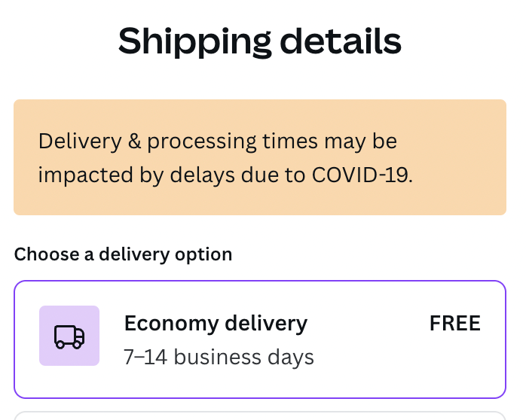Click the delivery truck icon
Image resolution: width=526 pixels, height=420 pixels.
click(x=69, y=336)
